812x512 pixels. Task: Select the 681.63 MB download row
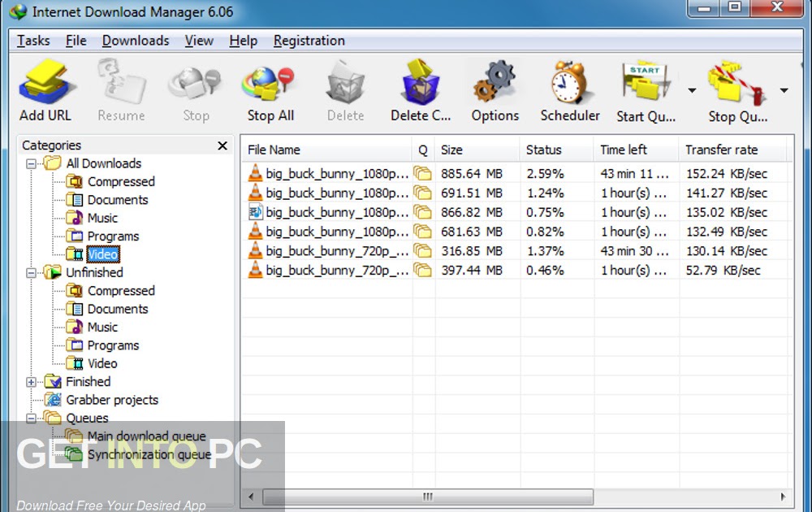point(516,232)
